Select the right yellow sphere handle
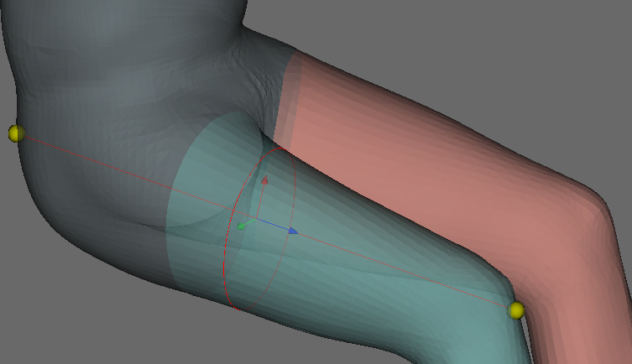Viewport: 632px width, 364px height. (516, 310)
